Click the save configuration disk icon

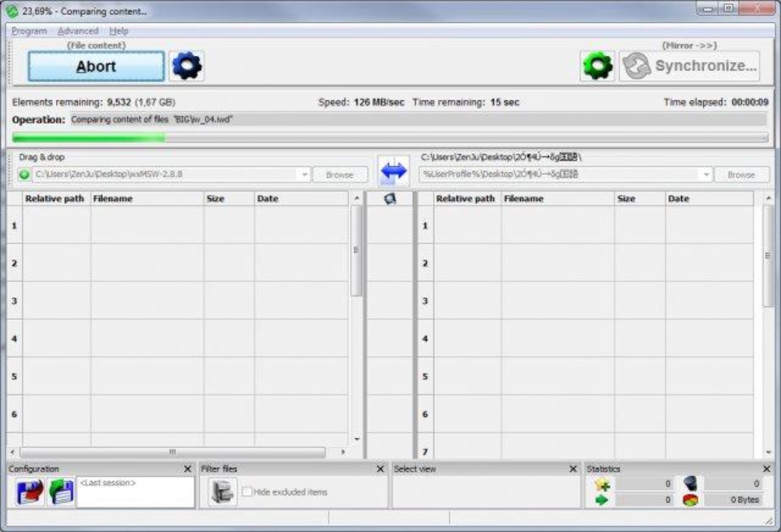coord(29,492)
